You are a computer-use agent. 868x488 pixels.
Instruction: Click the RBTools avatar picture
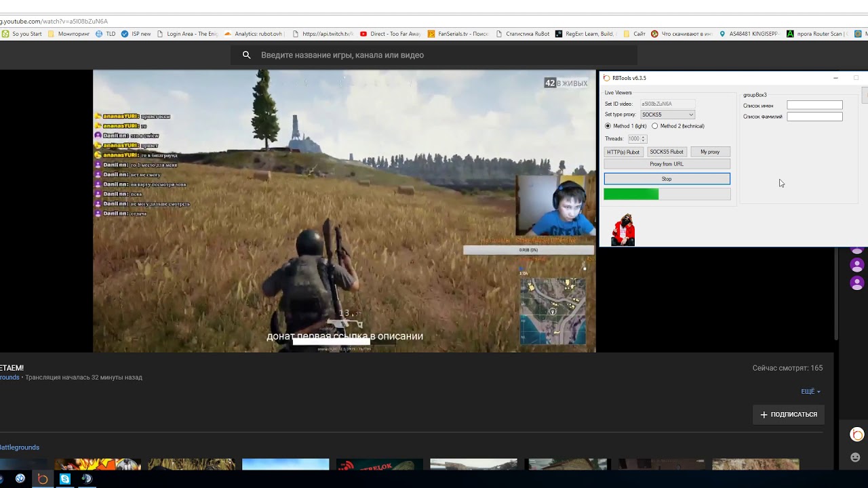click(x=623, y=230)
